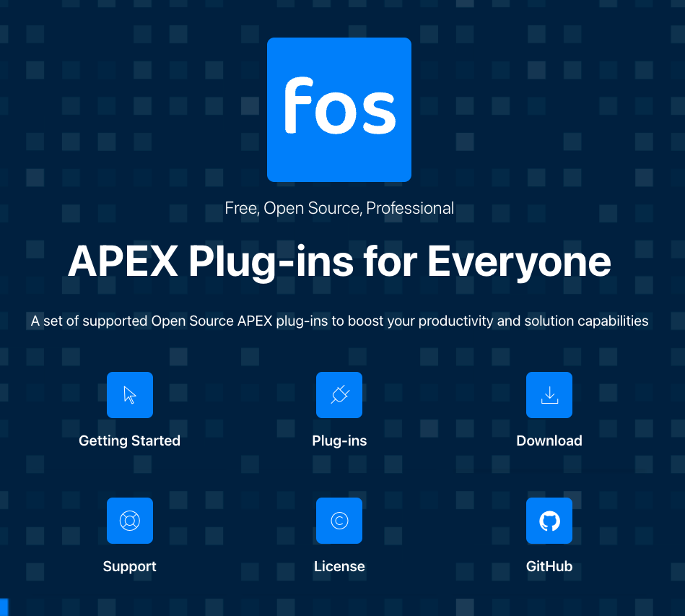This screenshot has height=616, width=685.
Task: Click the Download arrow icon
Action: click(549, 395)
